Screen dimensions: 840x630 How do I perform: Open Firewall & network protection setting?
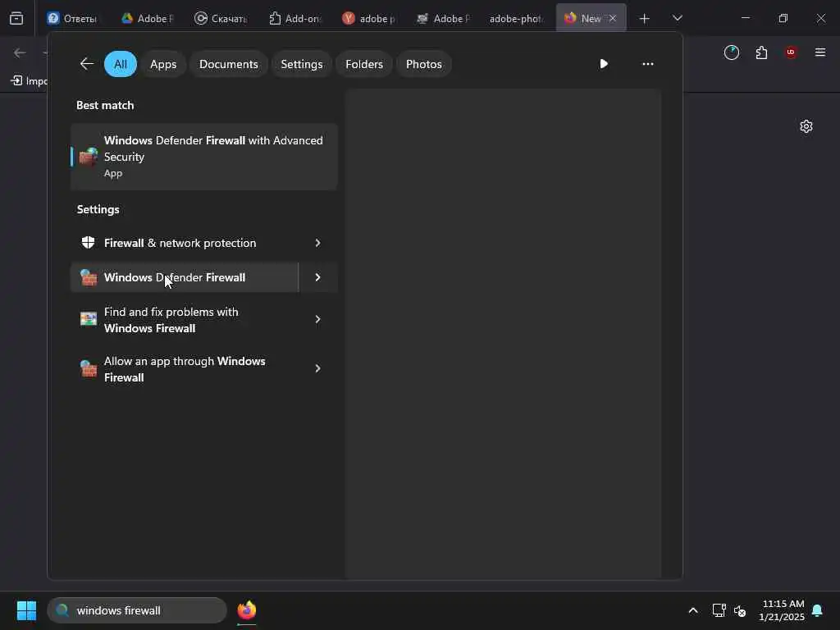185,243
